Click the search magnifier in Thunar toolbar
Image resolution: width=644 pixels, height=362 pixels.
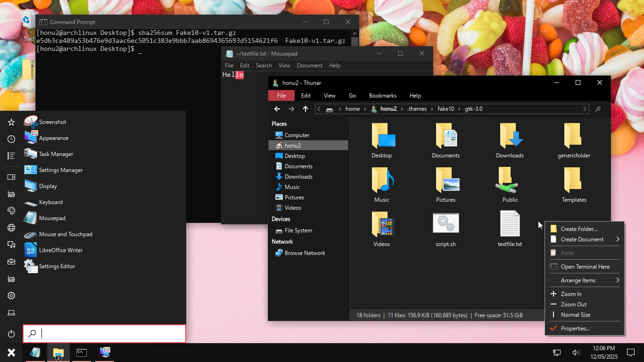pos(598,109)
